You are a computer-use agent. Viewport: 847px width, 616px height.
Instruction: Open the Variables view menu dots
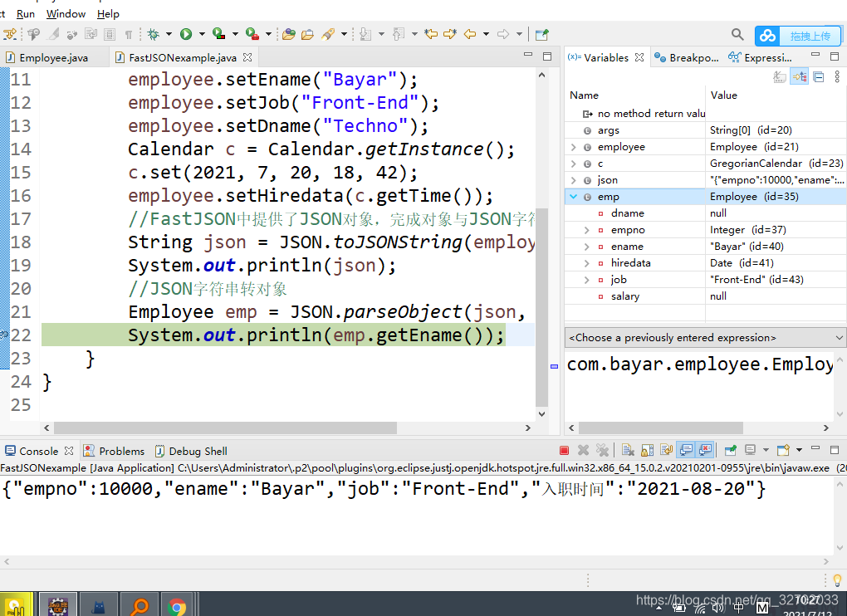click(x=837, y=77)
